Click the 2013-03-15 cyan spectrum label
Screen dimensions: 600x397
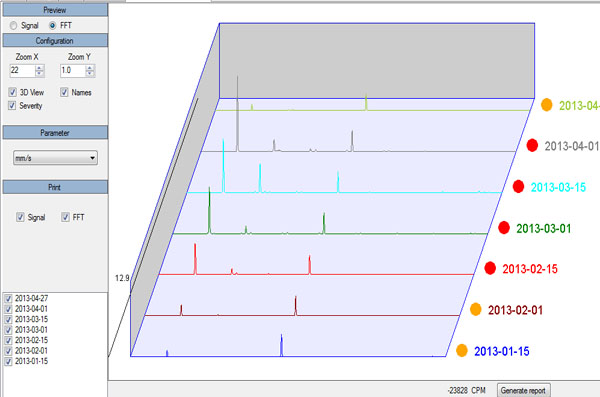click(x=558, y=187)
